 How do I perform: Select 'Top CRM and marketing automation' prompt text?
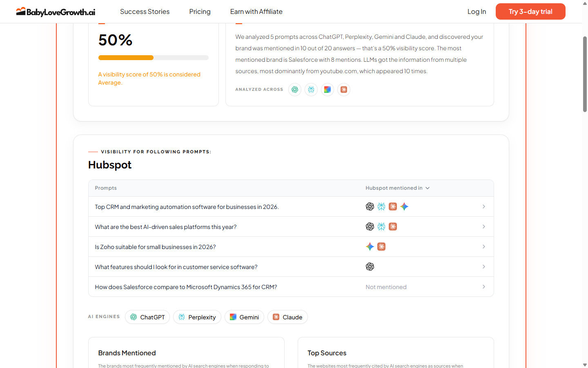187,207
